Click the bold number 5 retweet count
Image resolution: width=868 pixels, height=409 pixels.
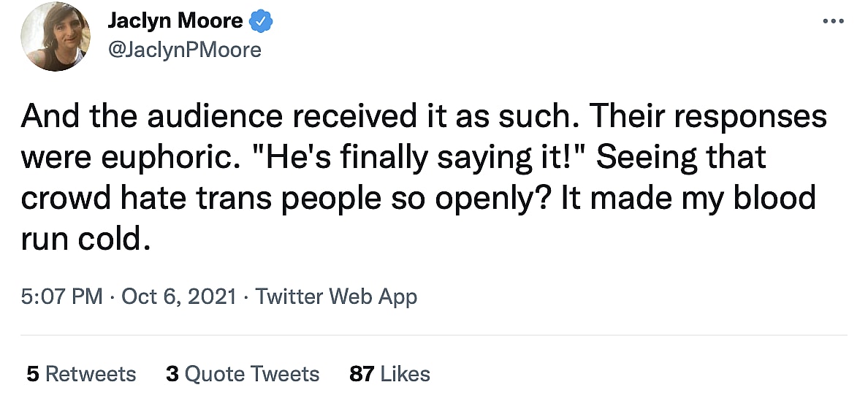(x=32, y=374)
